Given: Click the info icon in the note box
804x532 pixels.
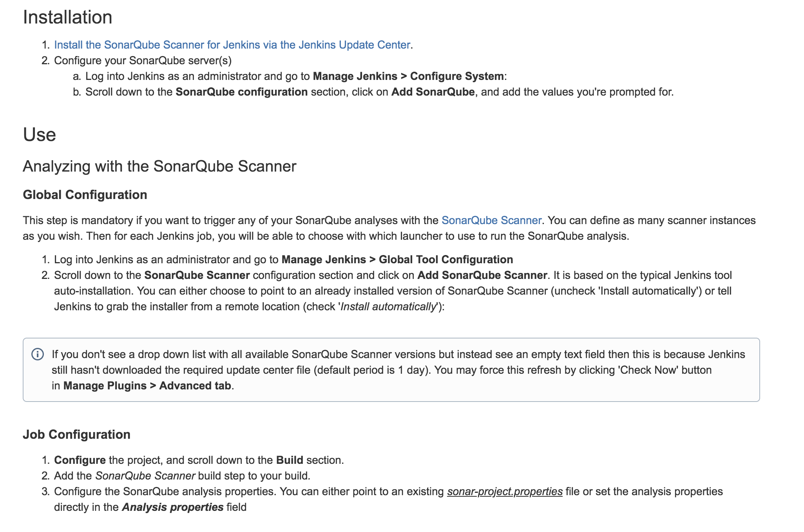Looking at the screenshot, I should point(38,355).
